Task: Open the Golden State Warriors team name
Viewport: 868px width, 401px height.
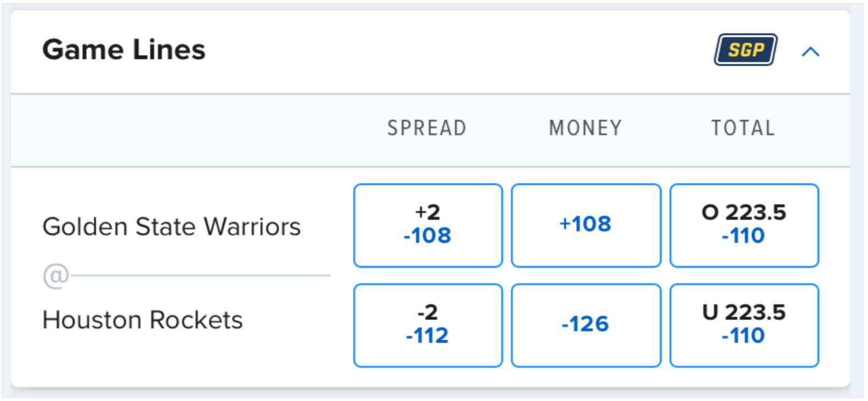Action: [x=171, y=227]
